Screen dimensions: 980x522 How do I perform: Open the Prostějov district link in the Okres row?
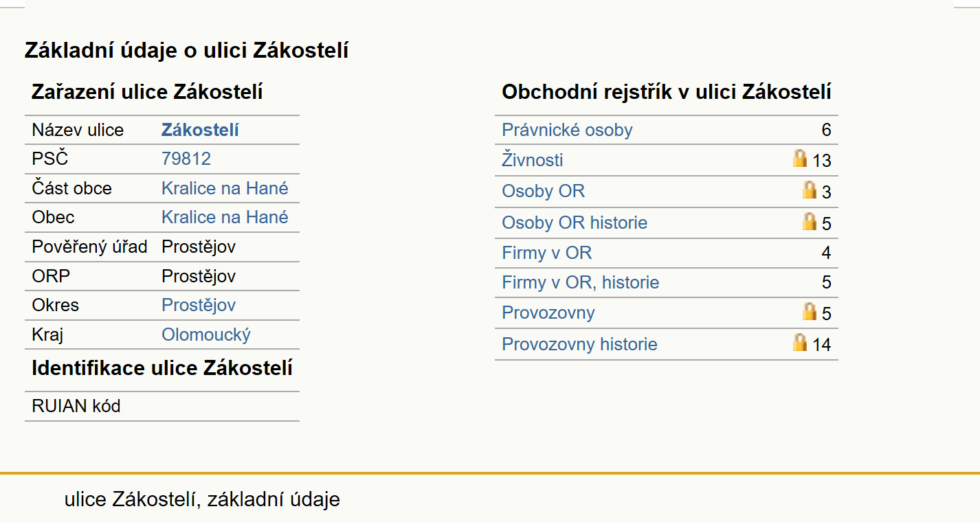[199, 305]
